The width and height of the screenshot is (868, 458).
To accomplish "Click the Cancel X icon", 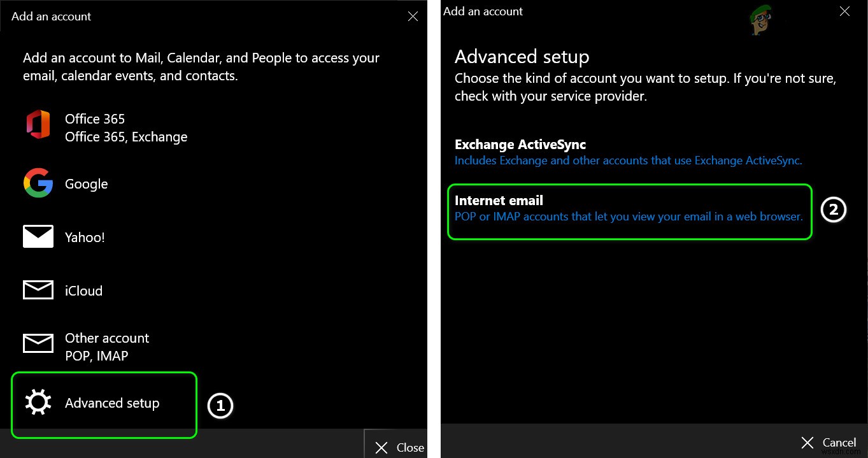I will click(x=807, y=443).
